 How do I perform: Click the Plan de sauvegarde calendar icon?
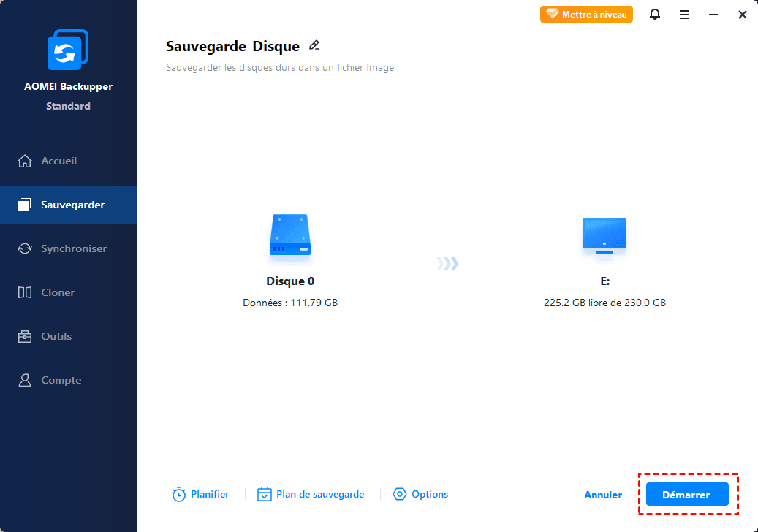point(265,494)
